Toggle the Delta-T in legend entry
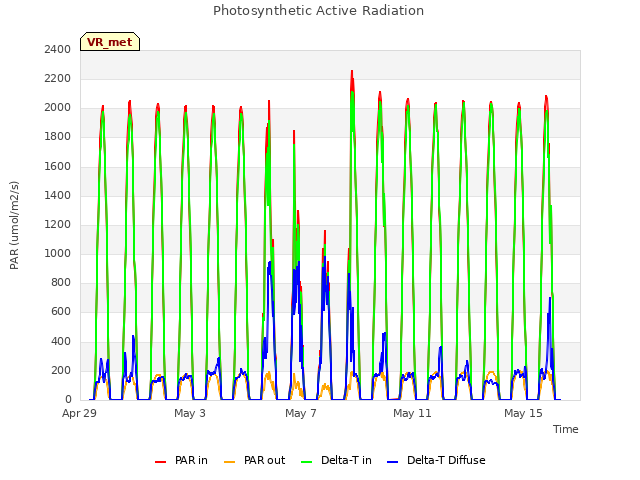This screenshot has width=640, height=480. coord(336,460)
